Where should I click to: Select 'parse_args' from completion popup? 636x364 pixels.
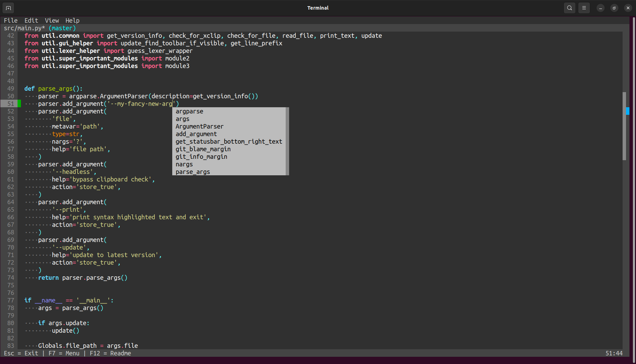pos(193,172)
